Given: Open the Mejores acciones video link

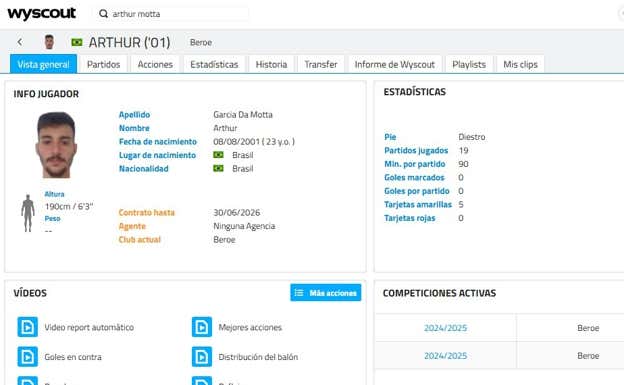Looking at the screenshot, I should (250, 327).
